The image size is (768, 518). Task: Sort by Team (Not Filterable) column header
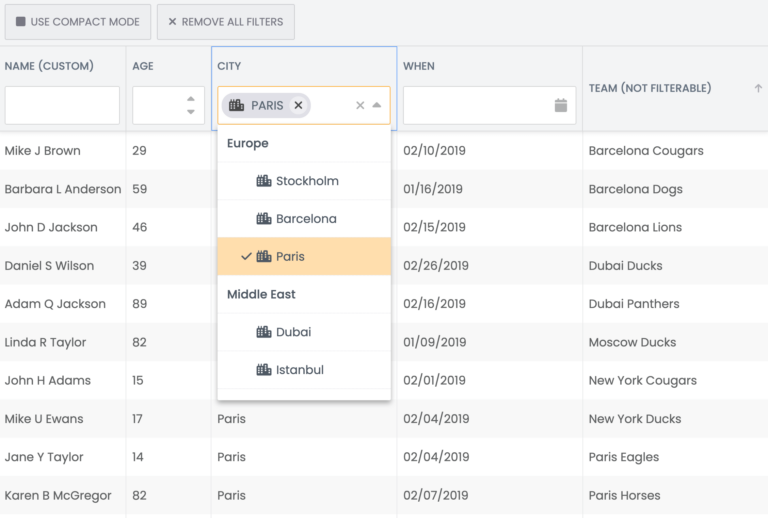click(x=650, y=88)
